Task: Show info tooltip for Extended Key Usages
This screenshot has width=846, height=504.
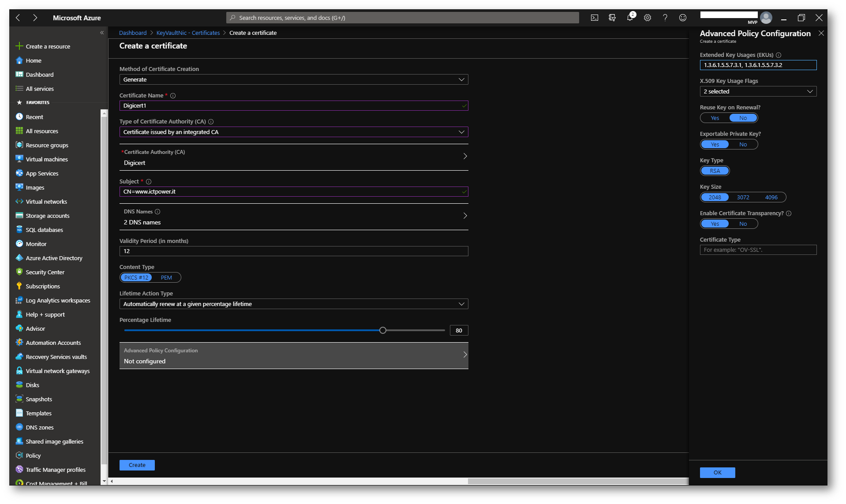Action: click(x=779, y=55)
